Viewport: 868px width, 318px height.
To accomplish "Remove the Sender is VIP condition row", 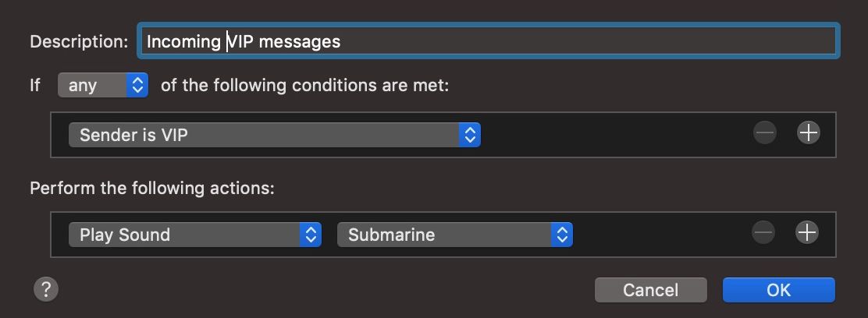I will (765, 133).
